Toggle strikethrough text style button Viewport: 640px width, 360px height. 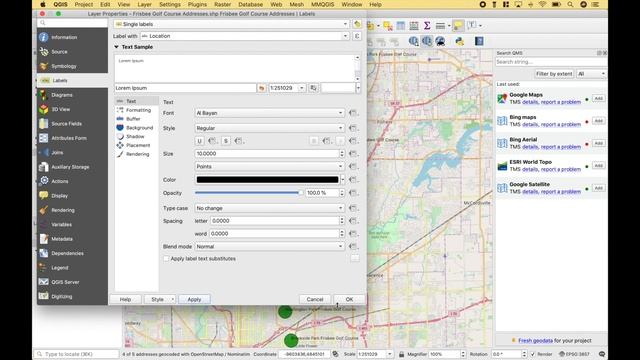(x=226, y=141)
